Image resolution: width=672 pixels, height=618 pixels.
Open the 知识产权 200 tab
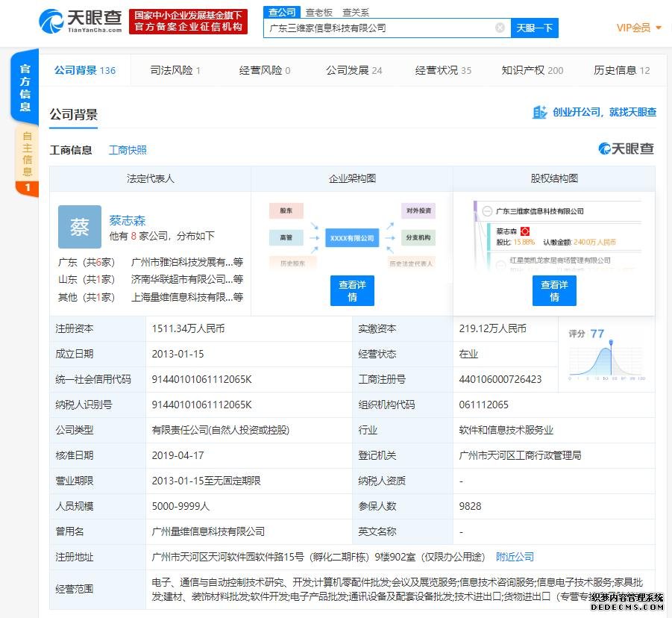[533, 70]
